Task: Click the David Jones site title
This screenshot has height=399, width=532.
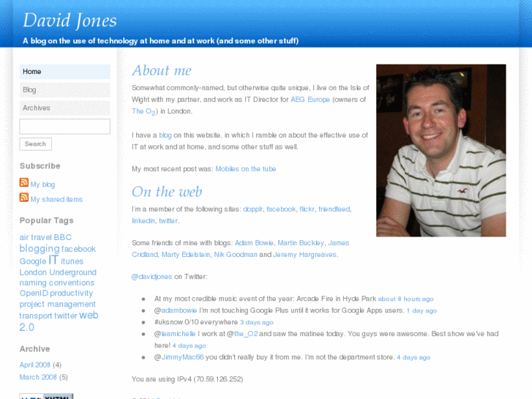Action: click(70, 20)
